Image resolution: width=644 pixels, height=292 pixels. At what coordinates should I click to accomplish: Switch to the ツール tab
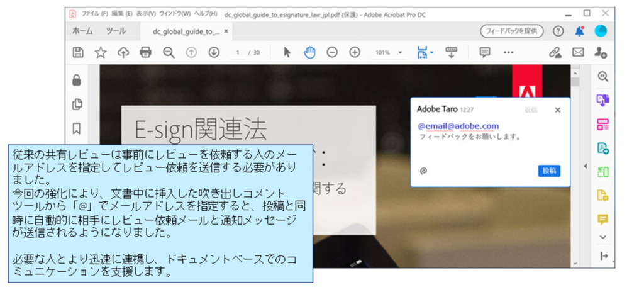pyautogui.click(x=116, y=31)
